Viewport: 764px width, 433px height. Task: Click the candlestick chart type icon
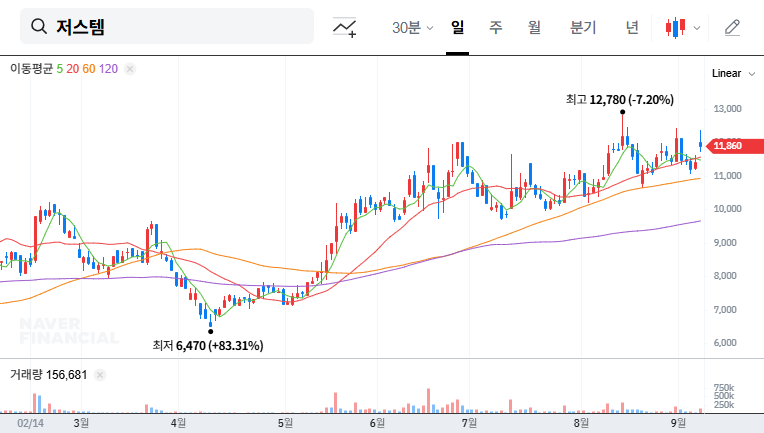(676, 27)
